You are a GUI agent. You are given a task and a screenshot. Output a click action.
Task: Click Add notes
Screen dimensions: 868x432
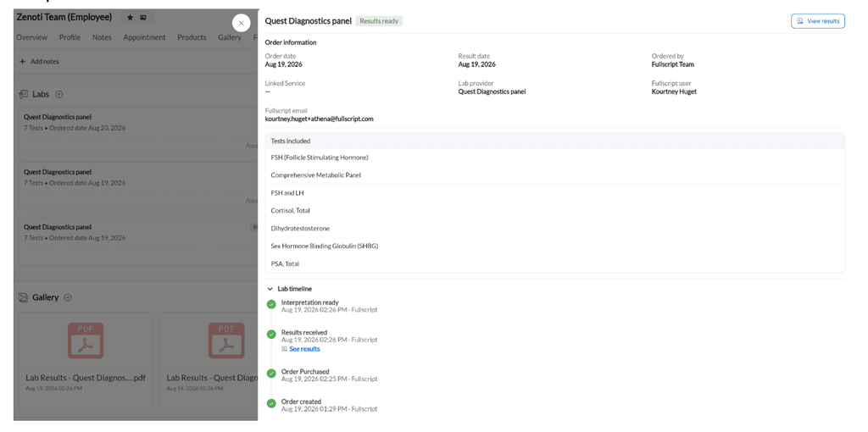pos(45,61)
